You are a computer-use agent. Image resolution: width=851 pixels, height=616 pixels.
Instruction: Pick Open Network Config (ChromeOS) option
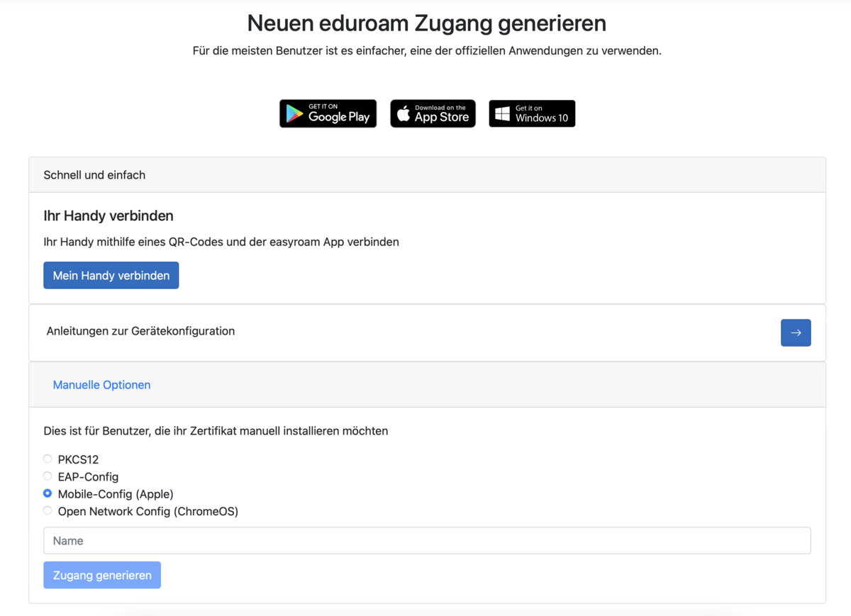click(48, 510)
